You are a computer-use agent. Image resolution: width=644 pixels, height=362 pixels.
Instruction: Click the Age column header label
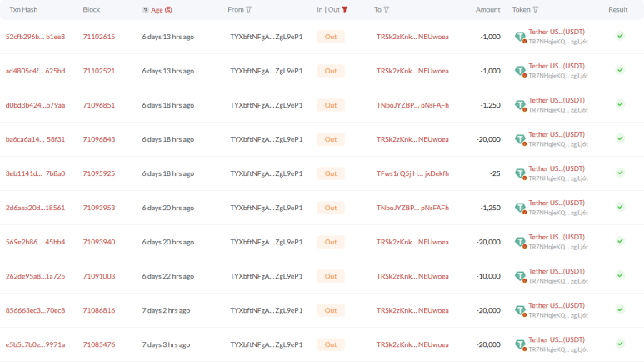157,10
